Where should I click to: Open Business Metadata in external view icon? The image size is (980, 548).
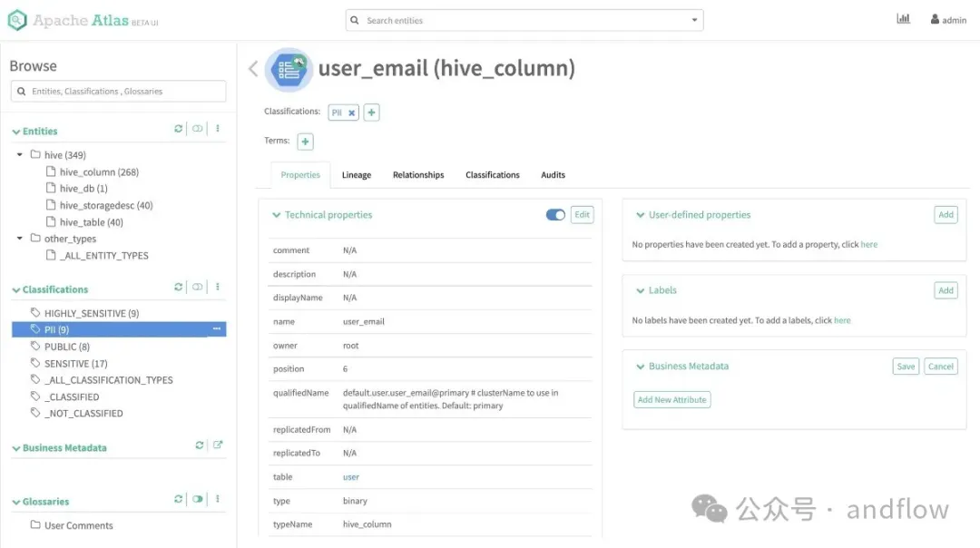(x=218, y=445)
